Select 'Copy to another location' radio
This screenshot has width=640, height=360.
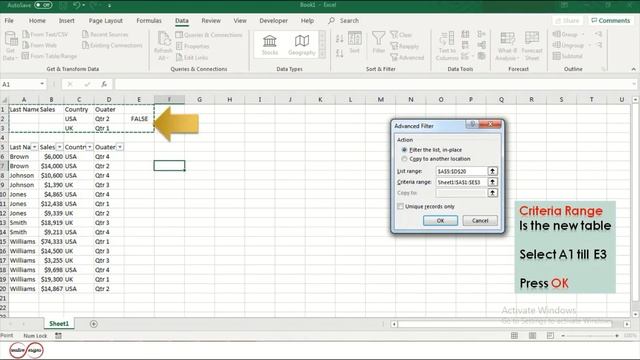[x=404, y=159]
